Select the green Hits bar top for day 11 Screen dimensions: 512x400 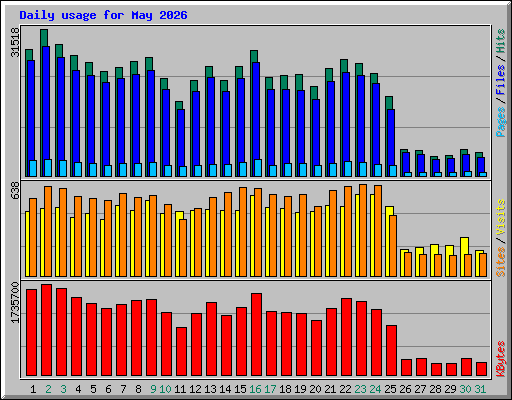coord(179,105)
